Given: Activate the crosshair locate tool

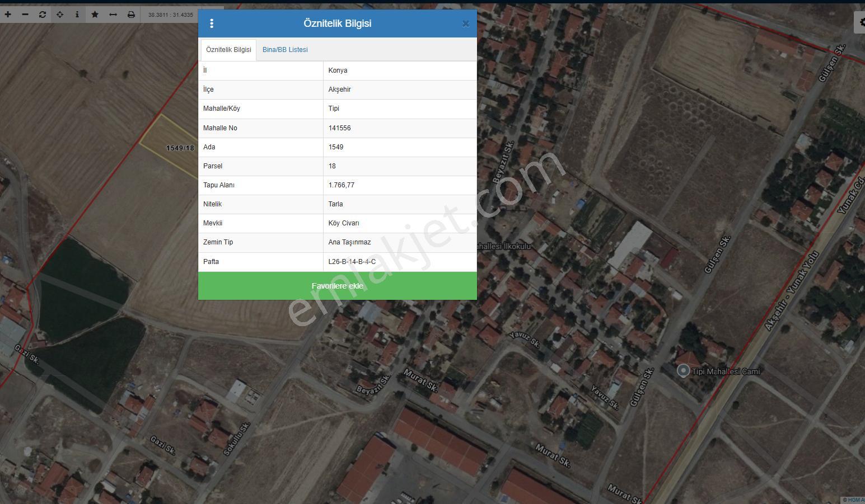Looking at the screenshot, I should [x=60, y=15].
